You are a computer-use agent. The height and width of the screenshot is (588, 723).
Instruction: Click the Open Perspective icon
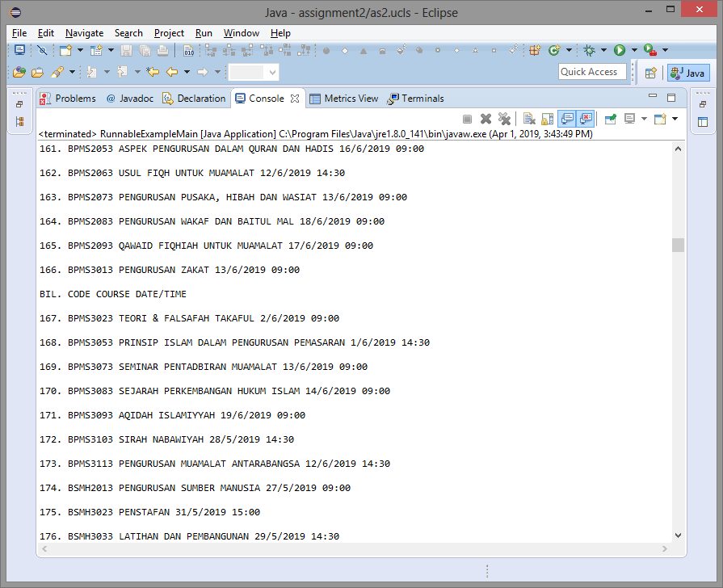click(650, 73)
